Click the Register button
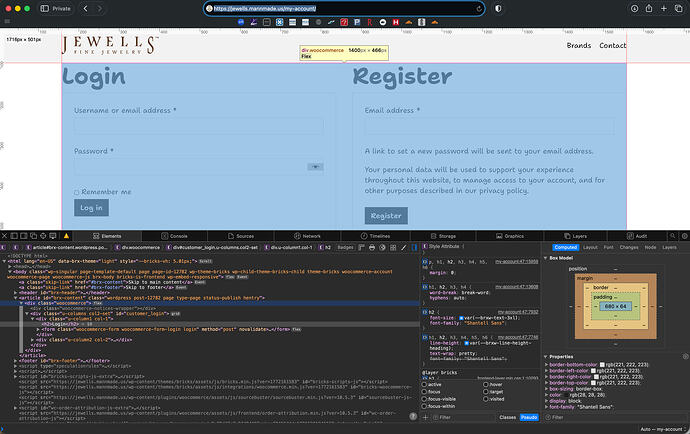 [386, 216]
